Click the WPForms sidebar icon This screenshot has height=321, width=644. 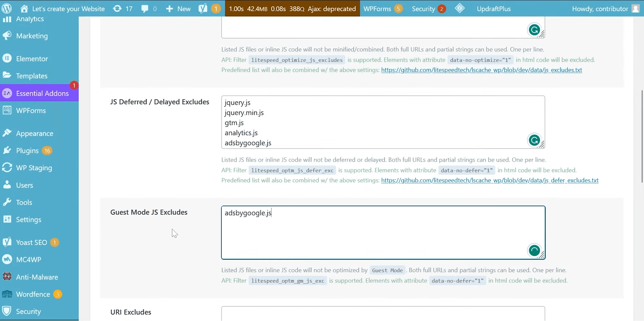[7, 110]
